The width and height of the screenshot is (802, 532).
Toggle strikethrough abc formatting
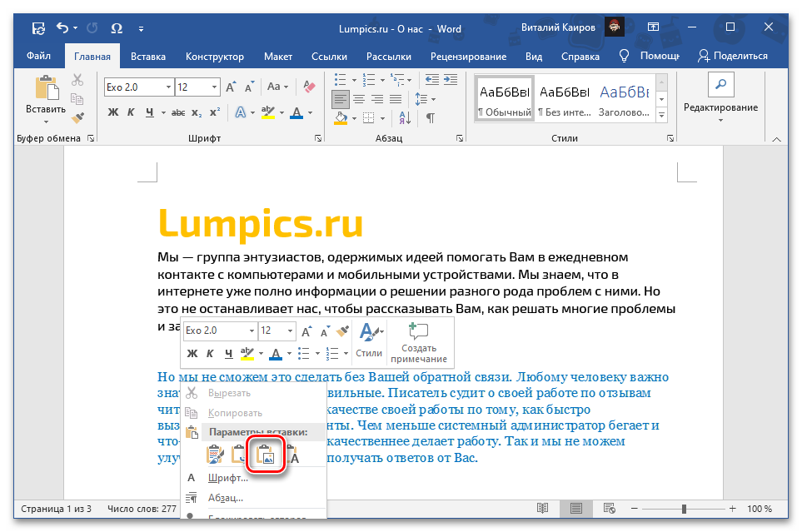(178, 112)
